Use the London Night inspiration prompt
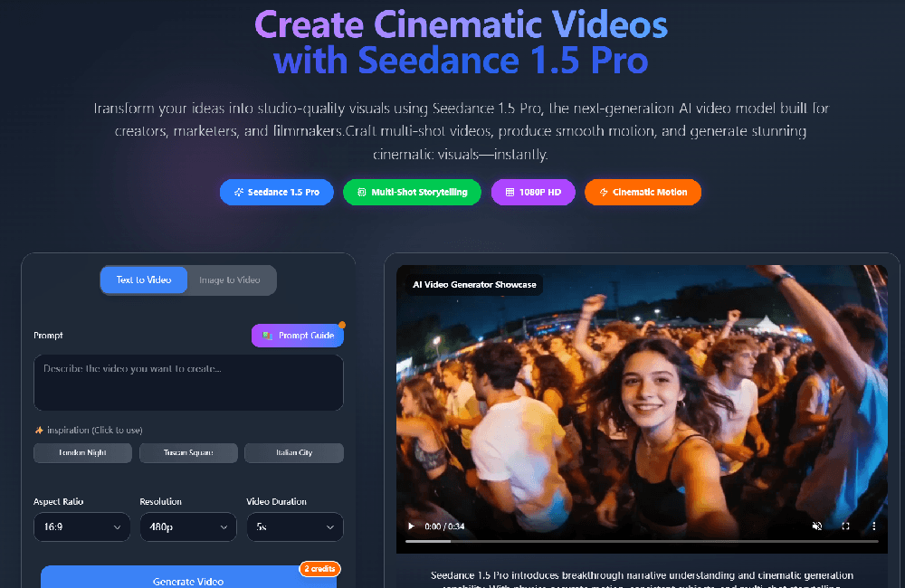The height and width of the screenshot is (588, 905). pos(82,452)
